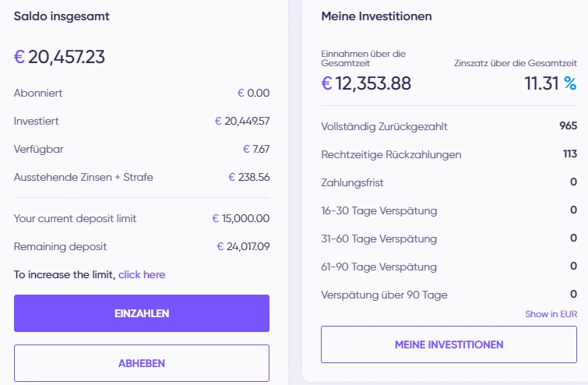Follow the 'click here' limit link
The width and height of the screenshot is (588, 385).
(142, 274)
